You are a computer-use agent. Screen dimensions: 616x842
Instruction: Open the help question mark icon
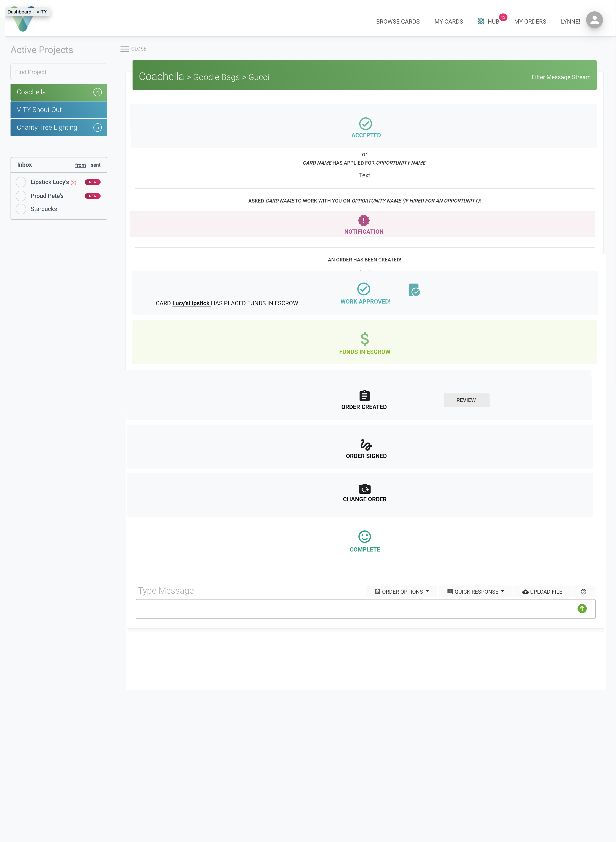click(584, 592)
